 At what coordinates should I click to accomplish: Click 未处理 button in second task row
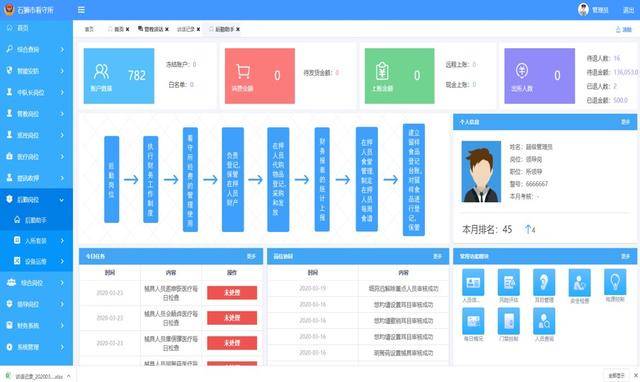click(232, 318)
